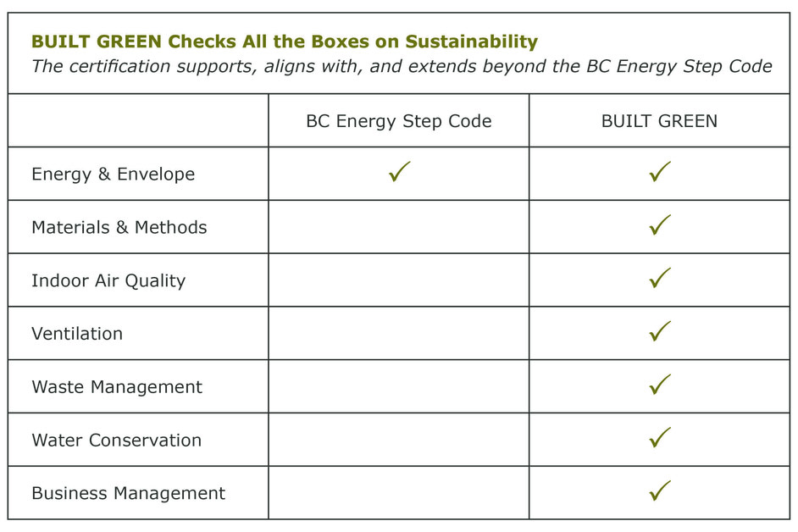Select the BUILT GREEN column header

pos(659,121)
